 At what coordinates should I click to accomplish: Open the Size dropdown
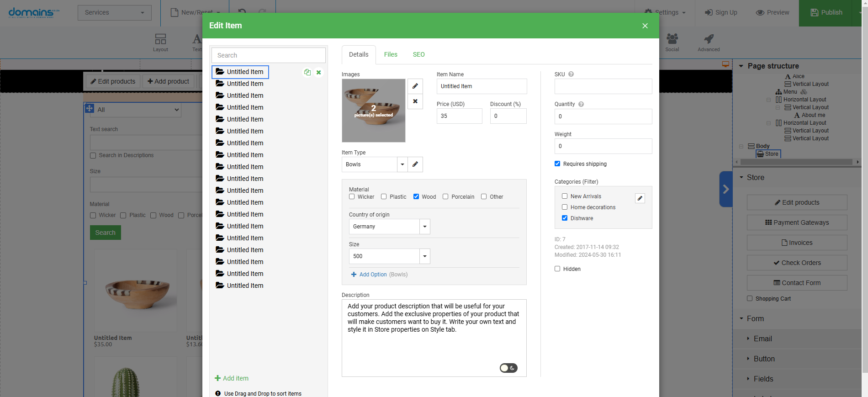[424, 256]
